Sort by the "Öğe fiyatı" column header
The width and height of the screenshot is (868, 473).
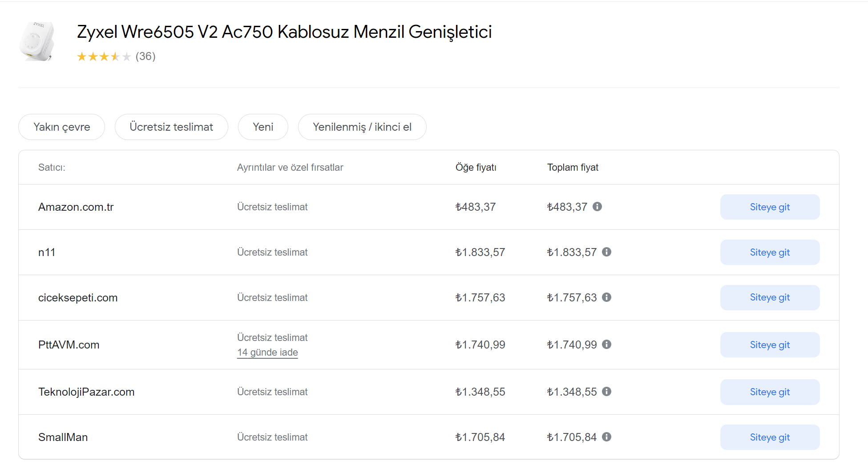click(x=476, y=168)
